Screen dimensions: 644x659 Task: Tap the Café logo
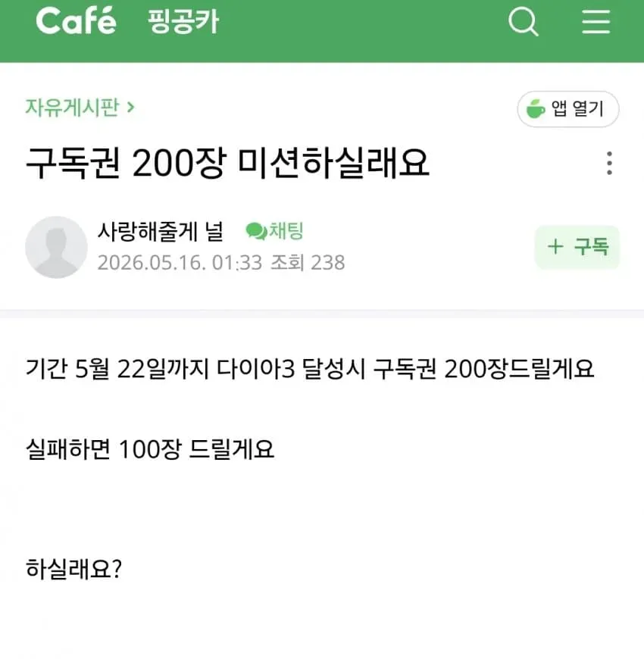pos(76,21)
